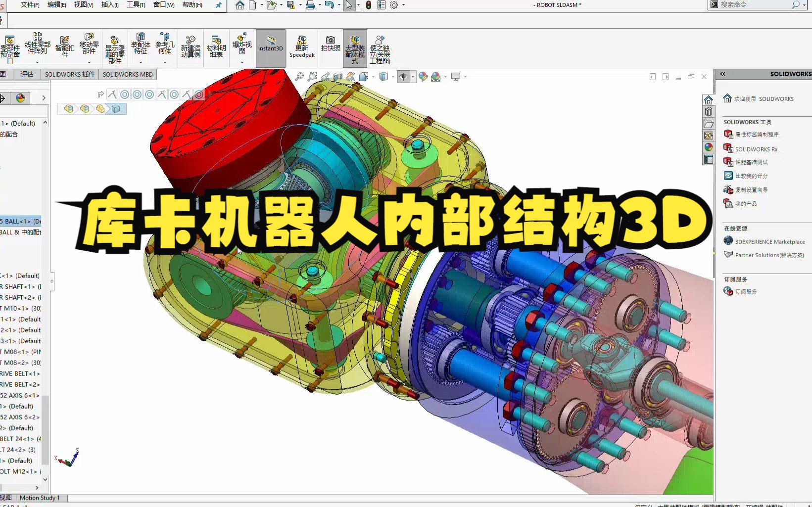This screenshot has height=507, width=812.
Task: Expand 装配体特征 dropdown arrow
Action: (141, 62)
